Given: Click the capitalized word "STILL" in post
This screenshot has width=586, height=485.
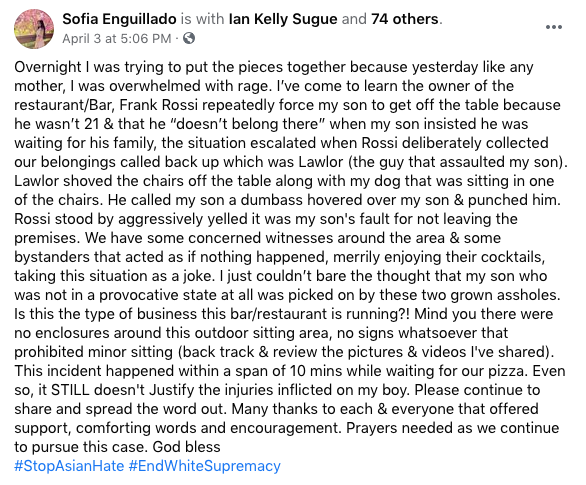Looking at the screenshot, I should coord(70,390).
